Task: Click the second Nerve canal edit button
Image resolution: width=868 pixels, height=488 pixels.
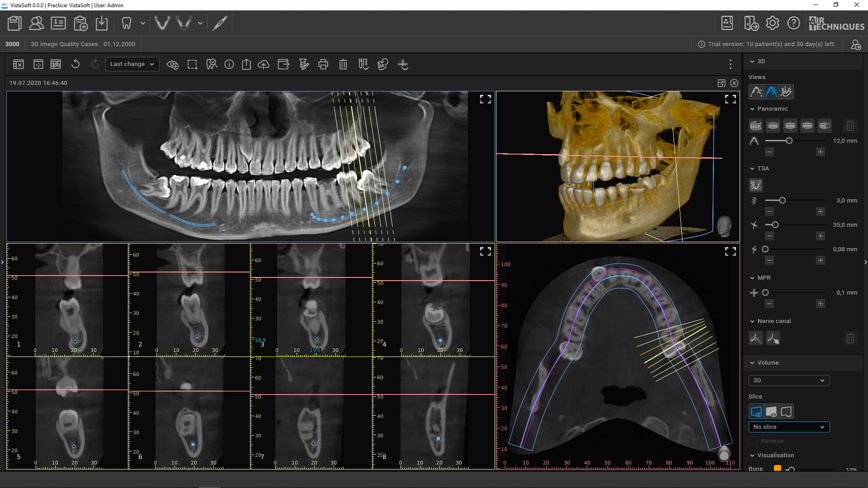Action: [x=773, y=338]
